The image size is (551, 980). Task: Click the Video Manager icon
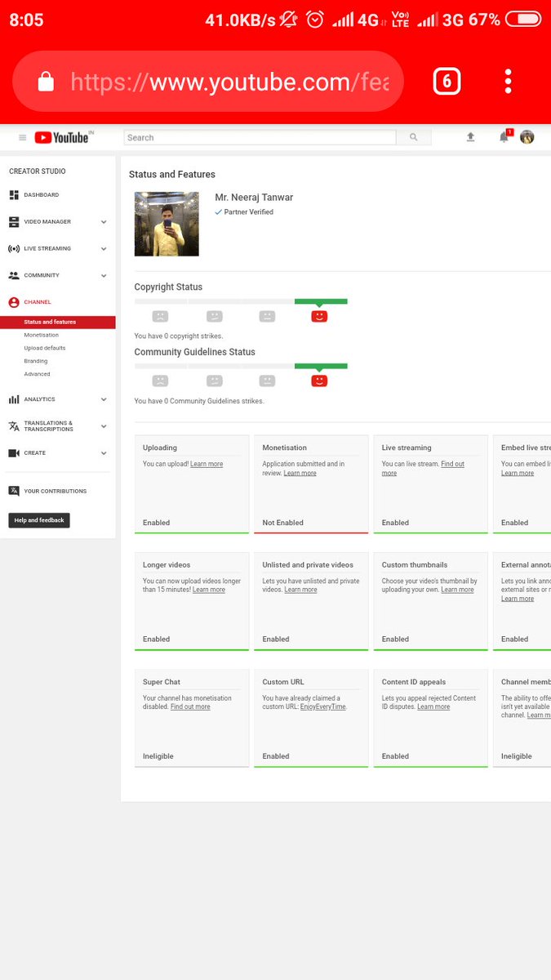point(14,221)
